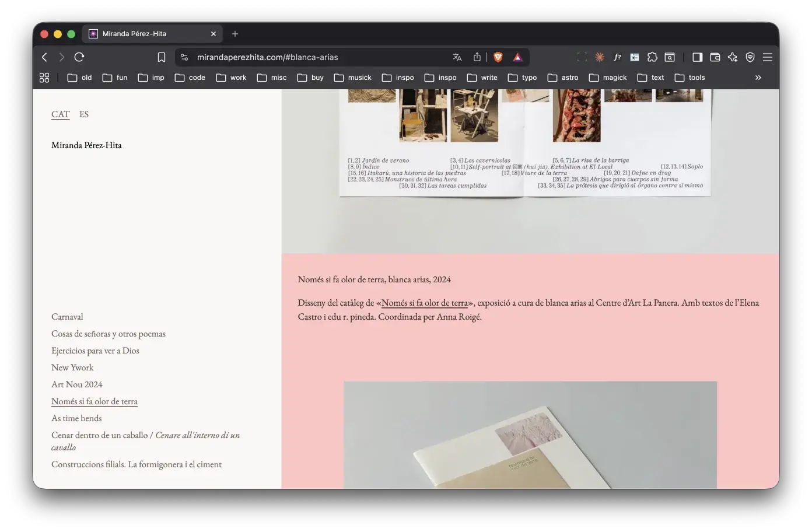The image size is (812, 532).
Task: Open the 'work' bookmarks folder
Action: click(232, 78)
